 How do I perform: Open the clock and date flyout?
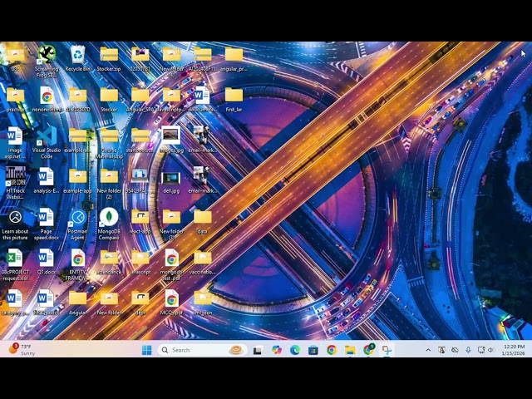tap(515, 350)
